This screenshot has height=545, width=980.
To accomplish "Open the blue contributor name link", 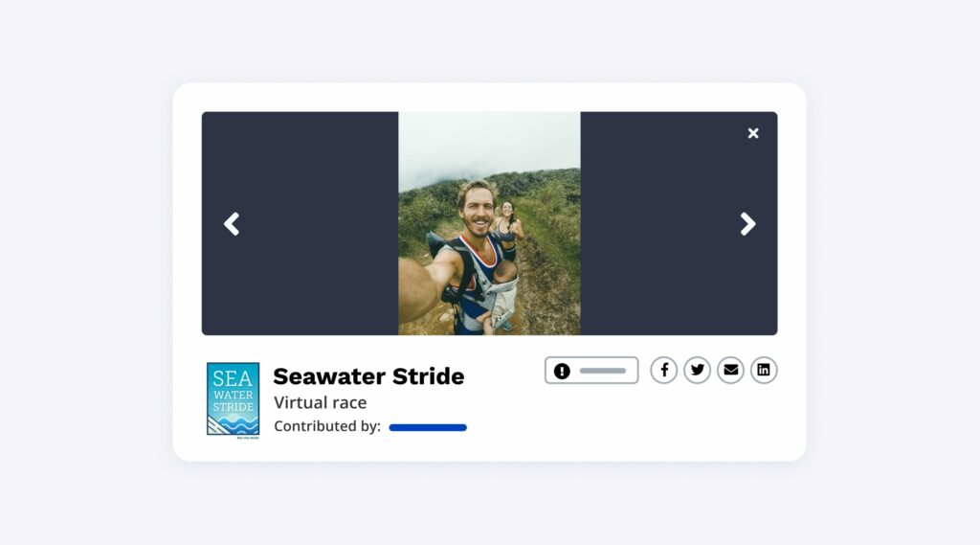I will pos(428,427).
